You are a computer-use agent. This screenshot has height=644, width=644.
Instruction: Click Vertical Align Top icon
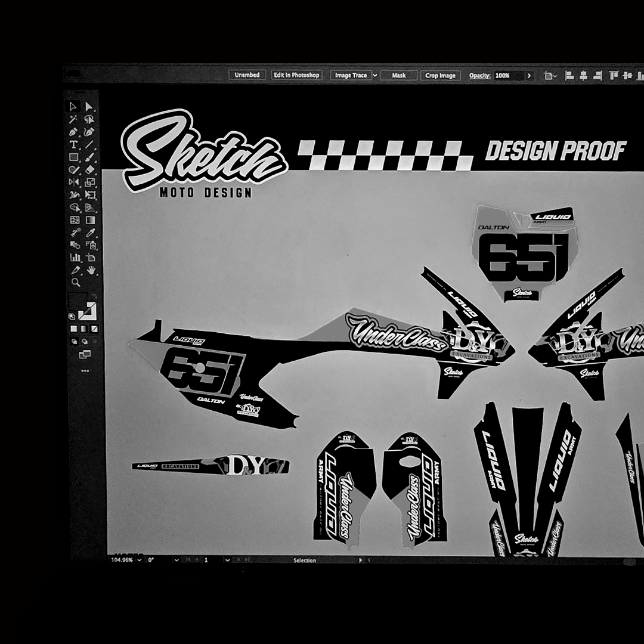(614, 75)
